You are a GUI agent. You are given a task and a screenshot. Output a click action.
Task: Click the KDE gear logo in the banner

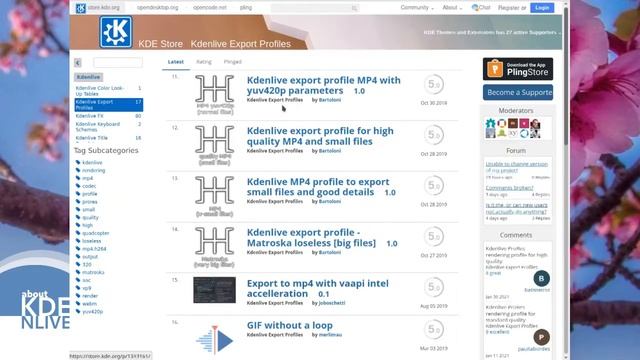click(116, 32)
